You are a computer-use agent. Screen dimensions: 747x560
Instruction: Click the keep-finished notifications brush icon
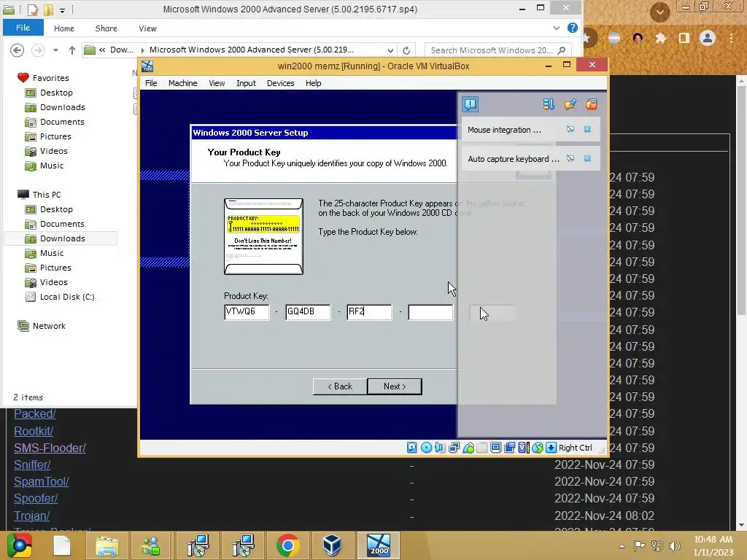pyautogui.click(x=570, y=104)
